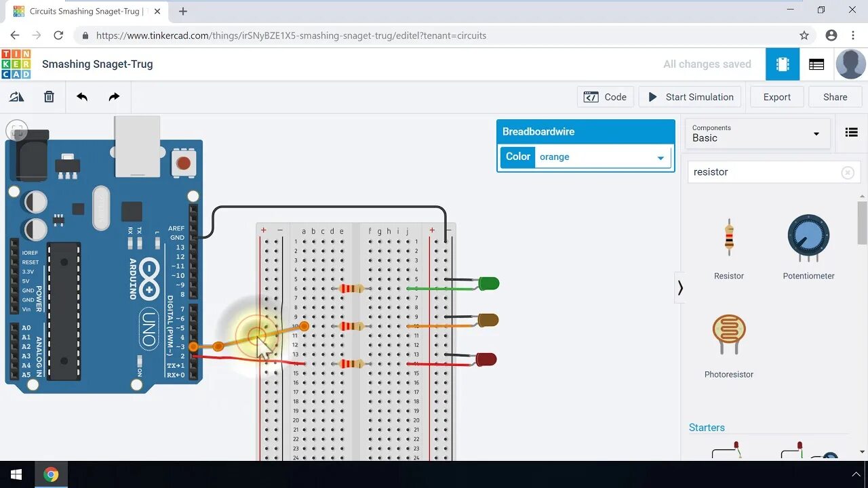Click the Starters heading
This screenshot has height=488, width=868.
click(707, 428)
